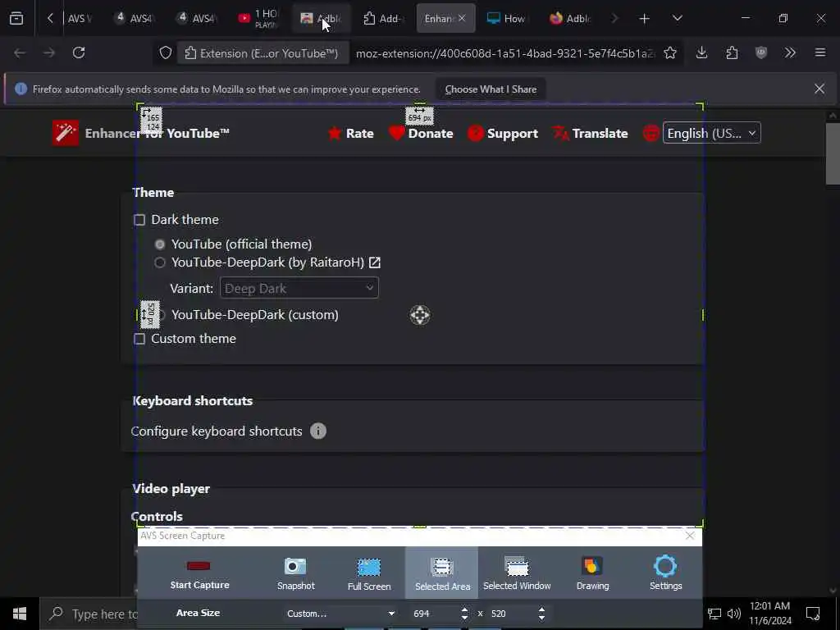The height and width of the screenshot is (630, 840).
Task: Select YouTube (official theme) radio
Action: pyautogui.click(x=160, y=244)
